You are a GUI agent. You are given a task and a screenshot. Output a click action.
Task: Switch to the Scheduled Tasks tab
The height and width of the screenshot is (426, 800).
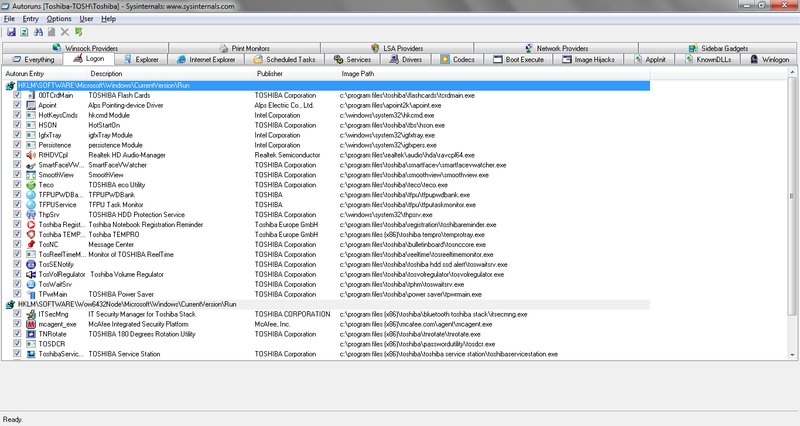(284, 60)
